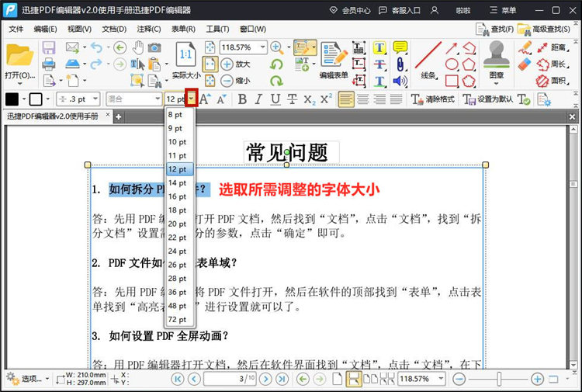Open the Comments 注释(C) menu

pyautogui.click(x=149, y=29)
